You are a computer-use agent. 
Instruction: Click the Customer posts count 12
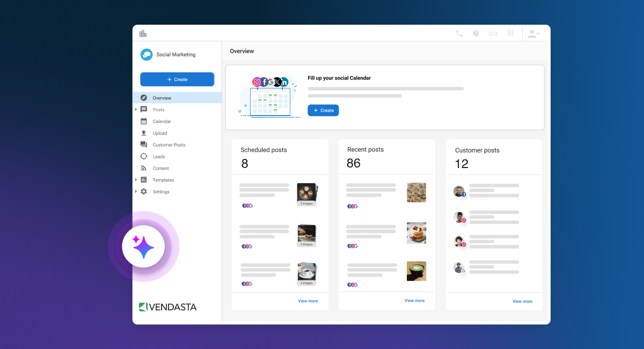coord(462,164)
